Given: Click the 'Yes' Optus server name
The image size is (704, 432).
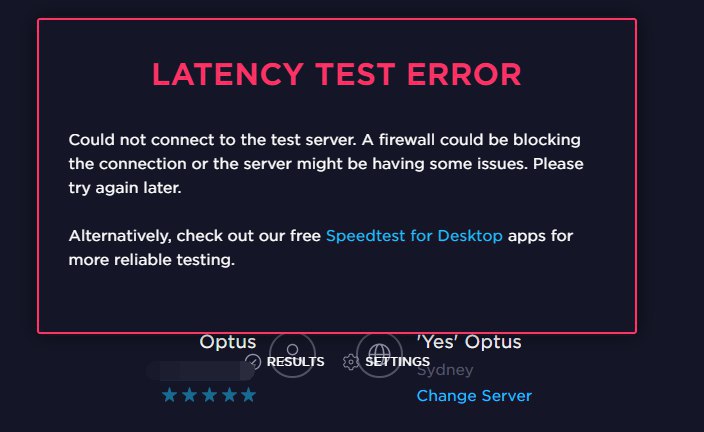Looking at the screenshot, I should pyautogui.click(x=469, y=343).
